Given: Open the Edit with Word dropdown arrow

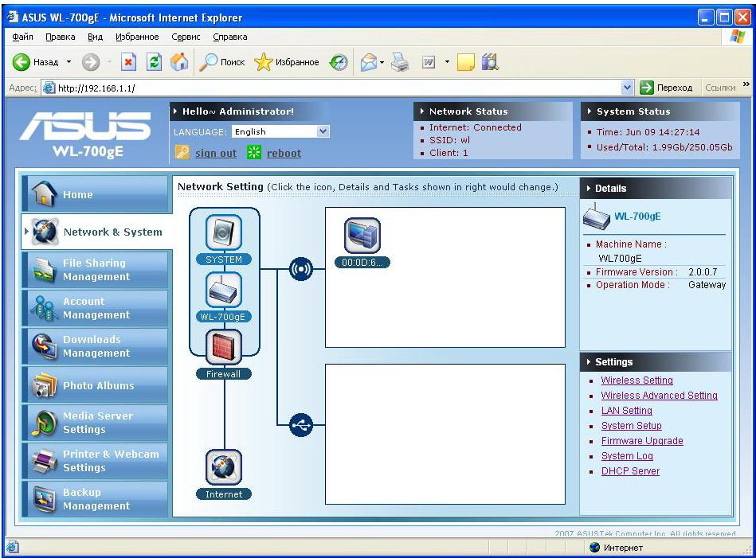Looking at the screenshot, I should (447, 61).
